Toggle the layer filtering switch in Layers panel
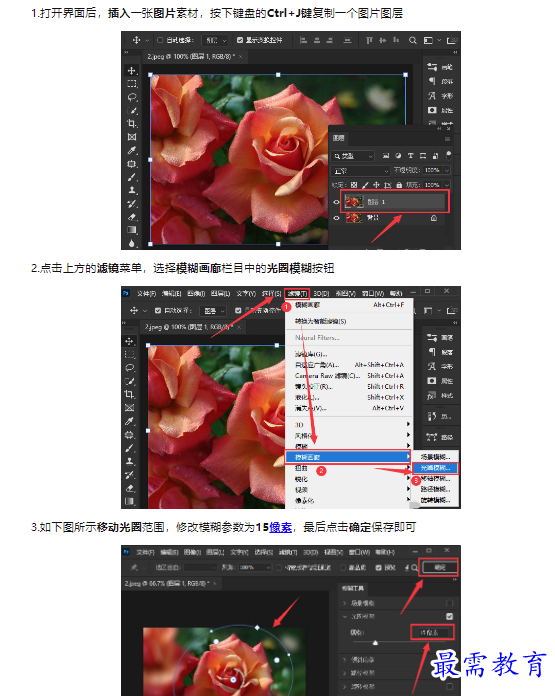 click(x=448, y=155)
